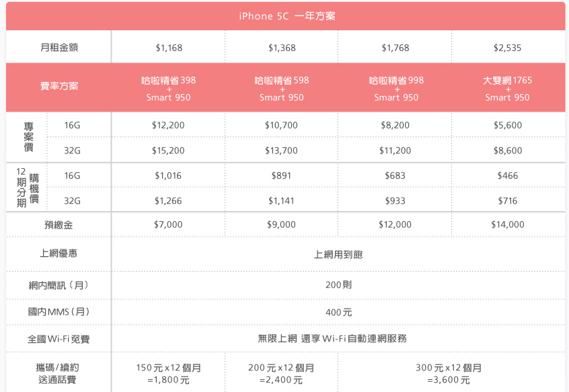
Task: Click the $891 installment price cell
Action: (x=281, y=175)
